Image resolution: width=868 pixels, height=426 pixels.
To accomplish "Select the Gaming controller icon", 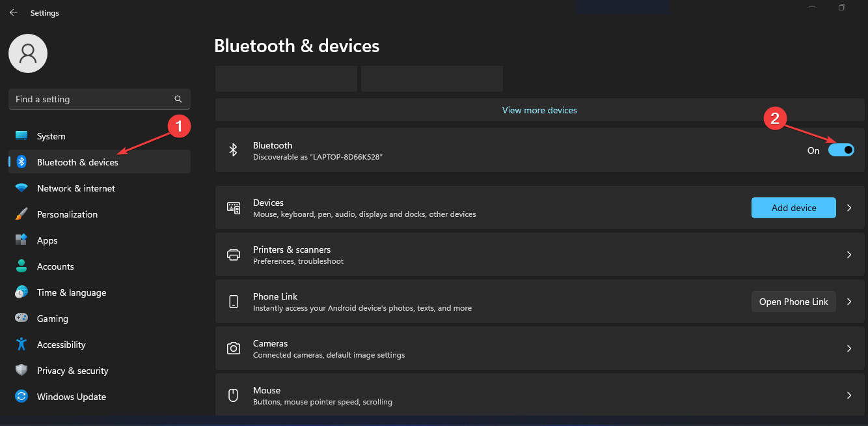I will pyautogui.click(x=21, y=319).
